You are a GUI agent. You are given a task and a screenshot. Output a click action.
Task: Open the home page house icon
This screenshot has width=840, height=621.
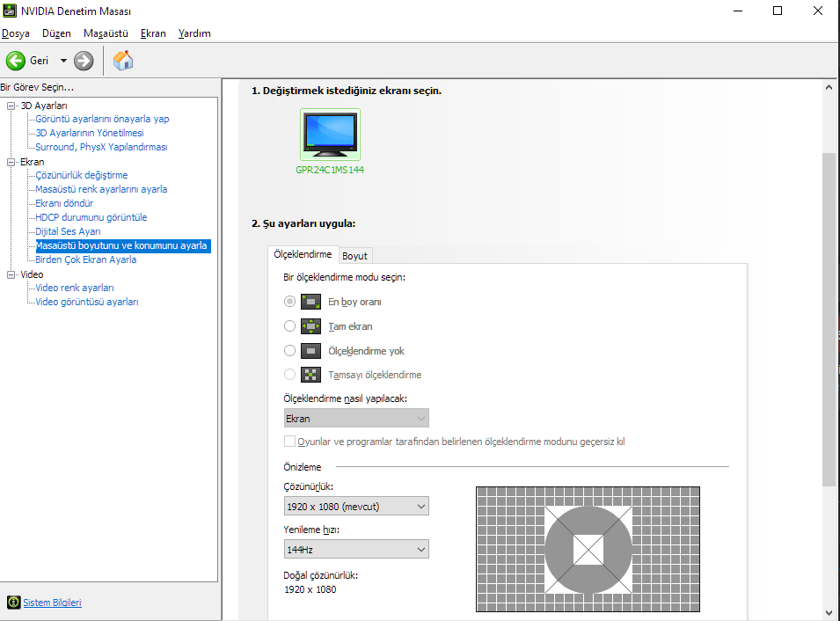[123, 61]
